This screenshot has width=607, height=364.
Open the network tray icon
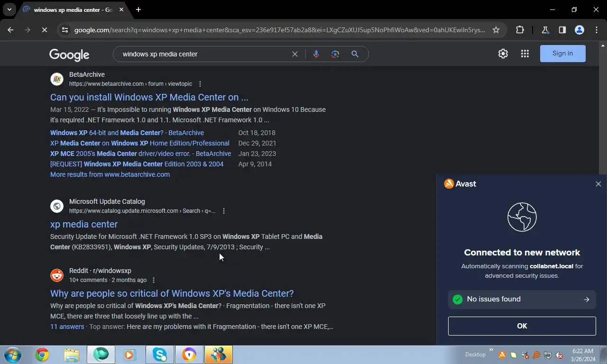[548, 355]
